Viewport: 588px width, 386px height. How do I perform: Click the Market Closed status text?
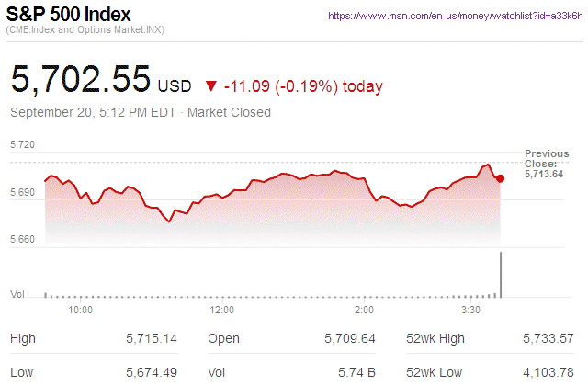point(229,113)
